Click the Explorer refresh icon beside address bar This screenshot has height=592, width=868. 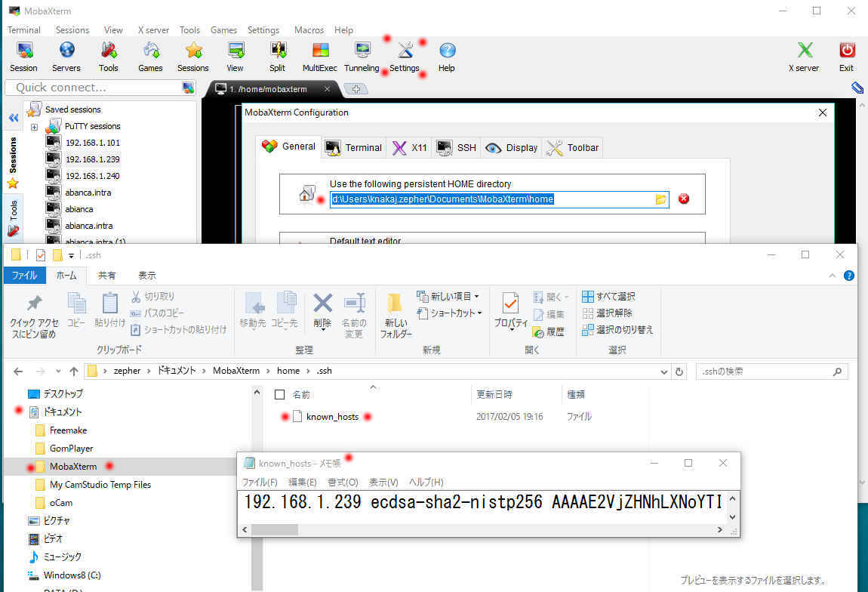[x=679, y=372]
